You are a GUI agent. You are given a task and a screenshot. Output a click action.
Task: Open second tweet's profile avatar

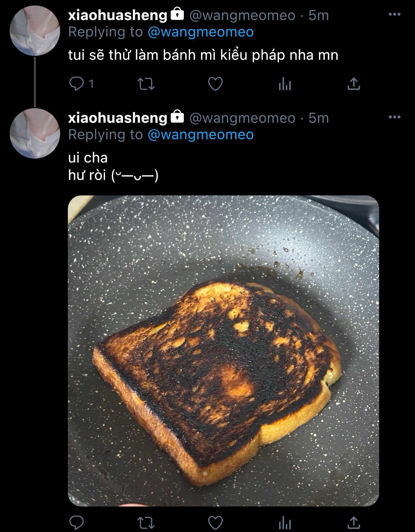(x=35, y=133)
